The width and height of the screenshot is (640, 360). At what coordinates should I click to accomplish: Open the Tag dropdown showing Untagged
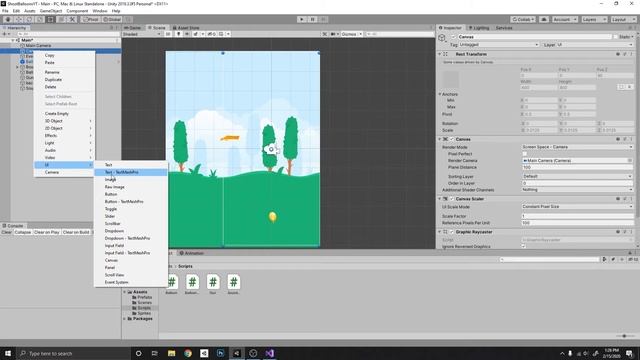[x=499, y=44]
